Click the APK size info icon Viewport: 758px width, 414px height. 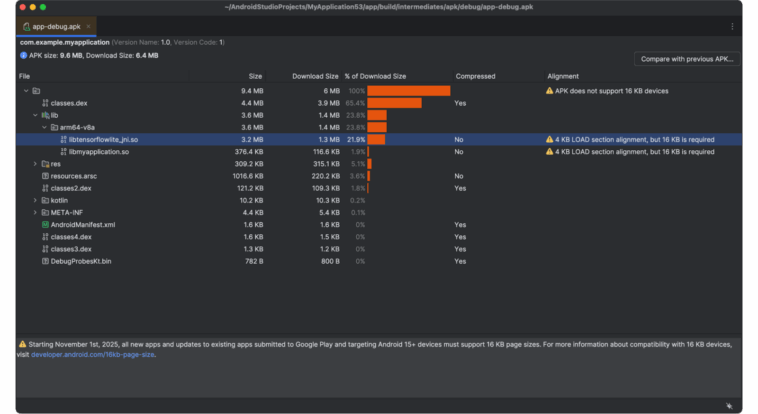(23, 56)
